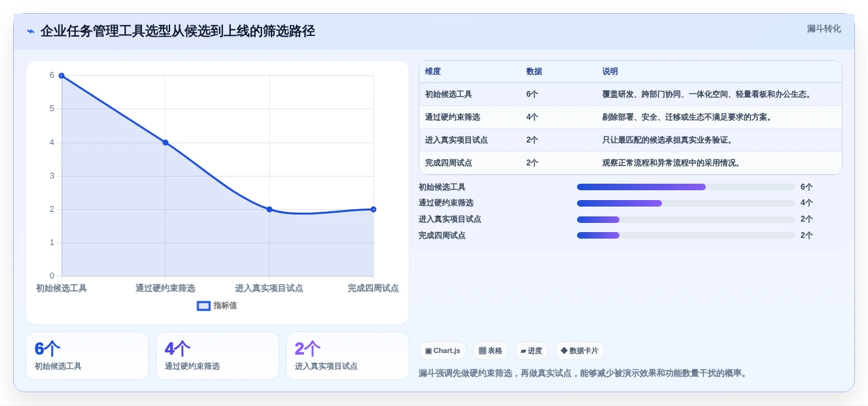This screenshot has height=406, width=868.
Task: Click the 通过硬约束筛选 progress bar
Action: [686, 203]
